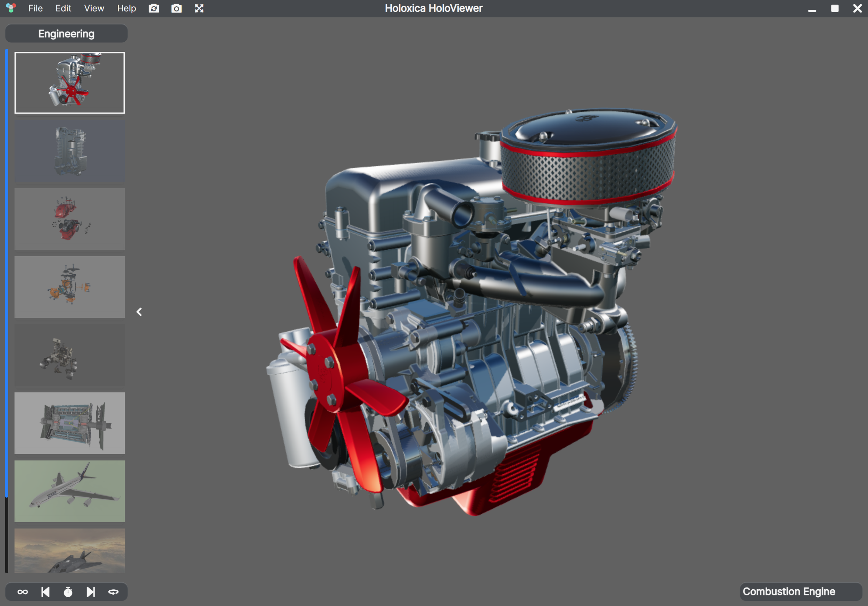Select the particle detector cutaway thumbnail

click(69, 423)
